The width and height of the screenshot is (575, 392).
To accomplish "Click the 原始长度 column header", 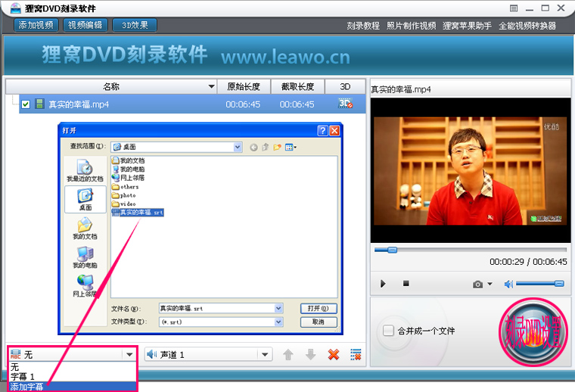I will (x=244, y=86).
